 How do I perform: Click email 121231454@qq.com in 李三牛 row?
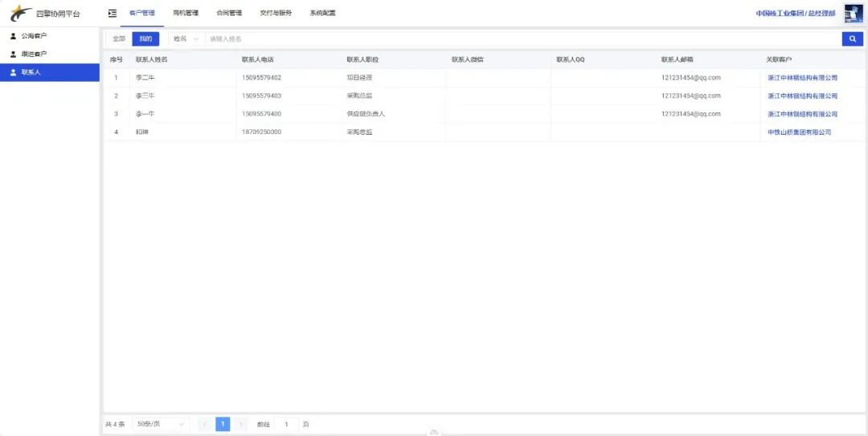(691, 96)
